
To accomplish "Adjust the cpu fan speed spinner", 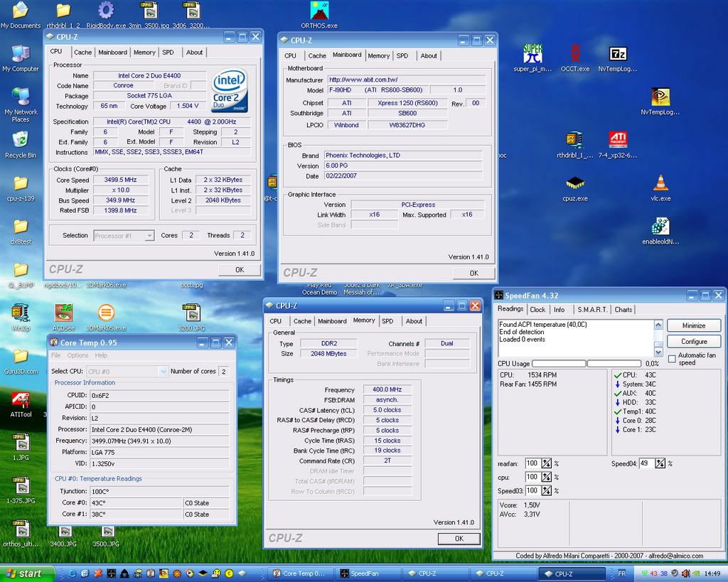I will [x=547, y=477].
